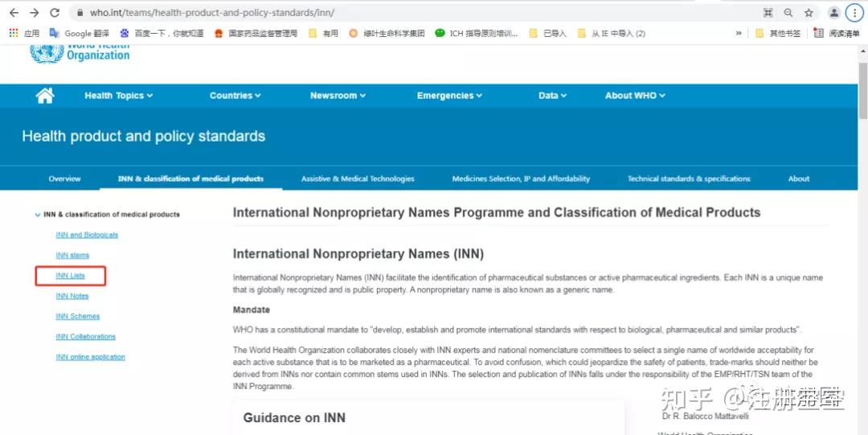Open 其他书签 folder
This screenshot has height=435, width=868.
coord(778,33)
